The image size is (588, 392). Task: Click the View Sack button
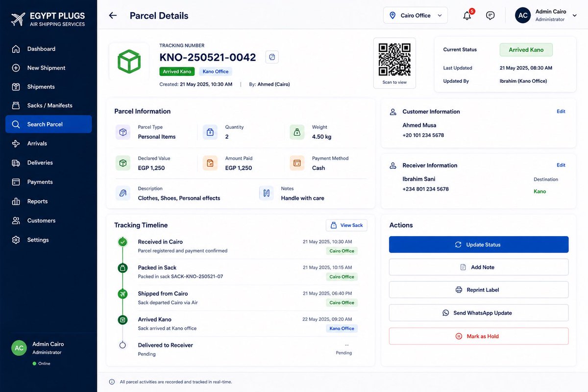(346, 225)
